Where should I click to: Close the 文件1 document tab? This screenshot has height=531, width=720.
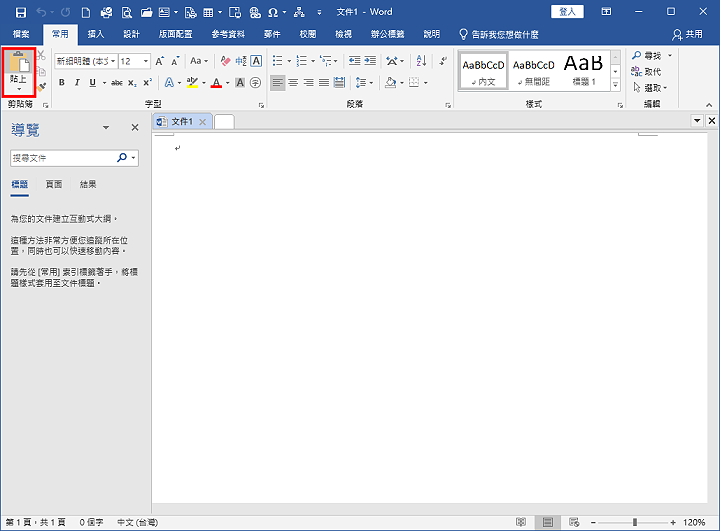[x=202, y=122]
